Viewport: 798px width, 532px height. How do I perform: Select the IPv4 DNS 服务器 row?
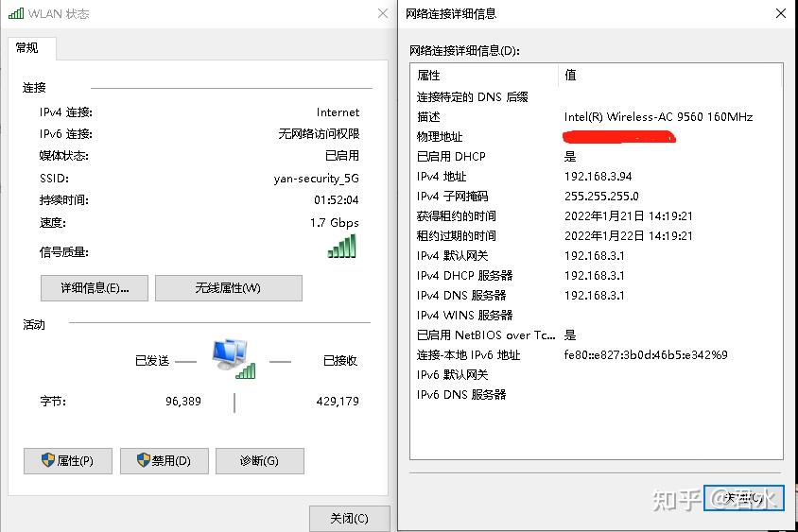597,296
